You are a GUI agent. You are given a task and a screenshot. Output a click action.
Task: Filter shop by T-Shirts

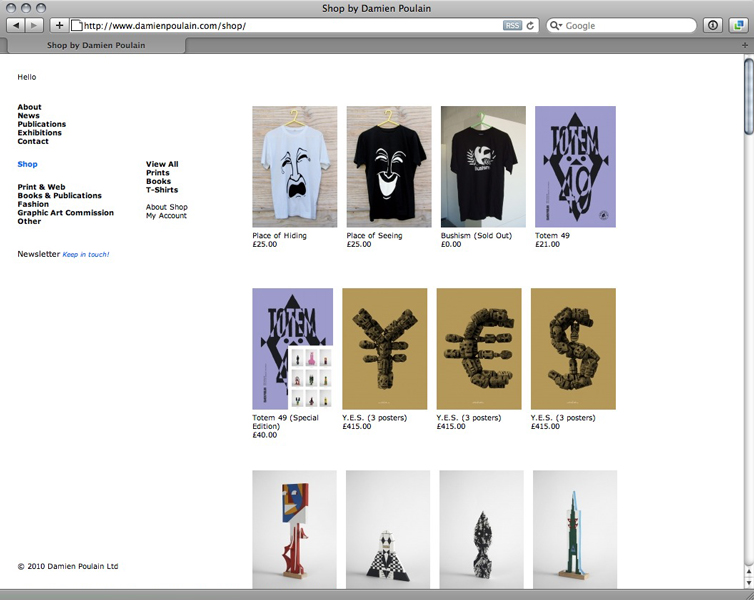coord(162,190)
